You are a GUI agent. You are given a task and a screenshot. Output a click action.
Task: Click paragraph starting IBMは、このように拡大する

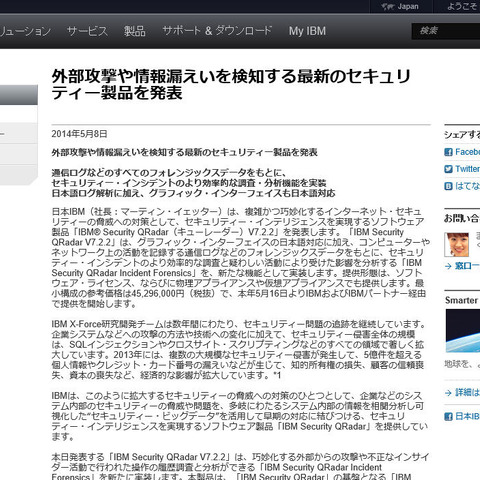[239, 416]
